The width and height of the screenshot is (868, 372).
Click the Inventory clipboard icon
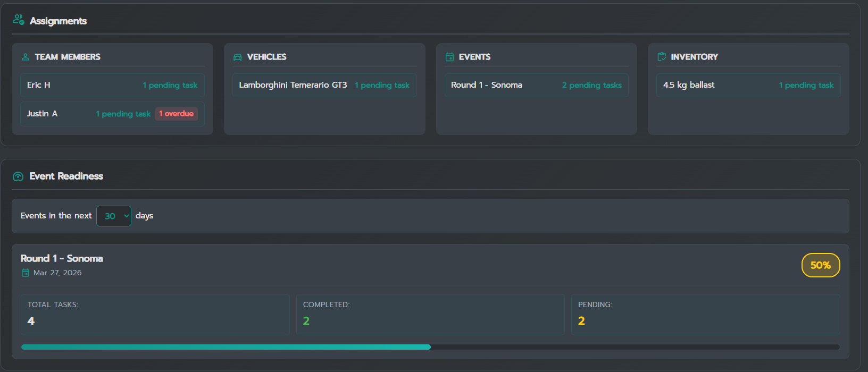pyautogui.click(x=662, y=57)
